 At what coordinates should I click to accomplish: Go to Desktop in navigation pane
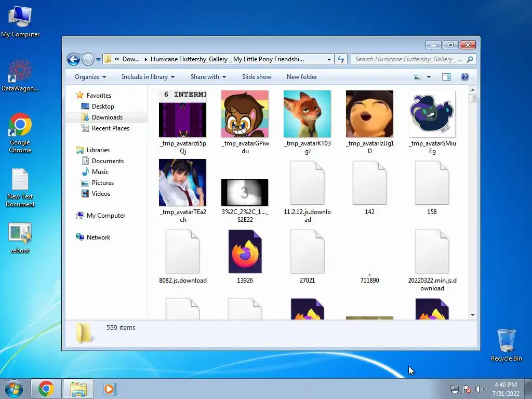click(x=103, y=106)
